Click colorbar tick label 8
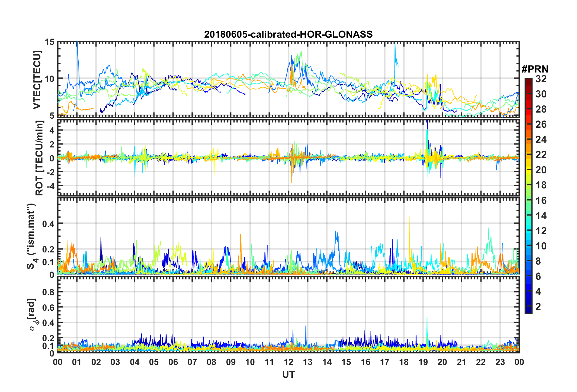Screen dimensions: 577x392 click(x=538, y=261)
